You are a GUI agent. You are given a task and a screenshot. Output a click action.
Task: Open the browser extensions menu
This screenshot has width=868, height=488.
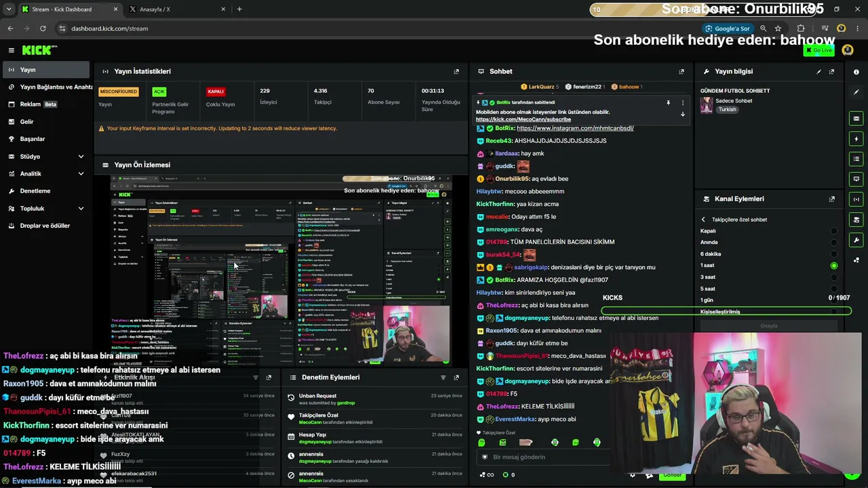point(801,28)
